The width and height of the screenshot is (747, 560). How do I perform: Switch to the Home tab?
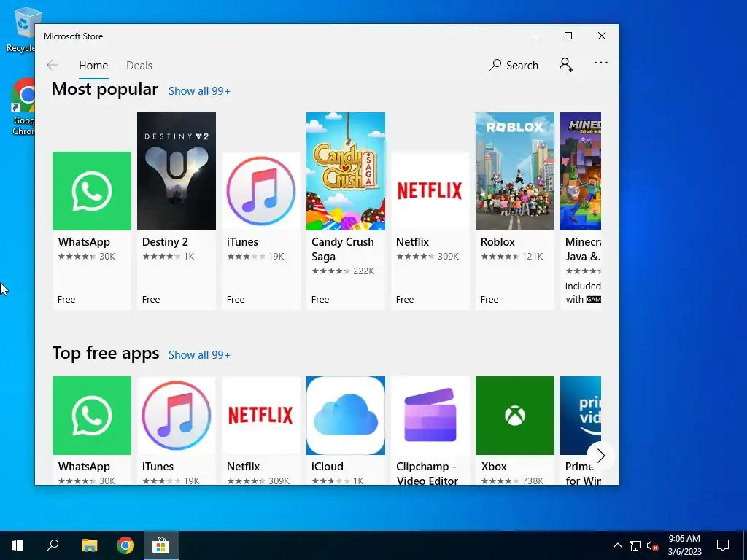pos(93,65)
